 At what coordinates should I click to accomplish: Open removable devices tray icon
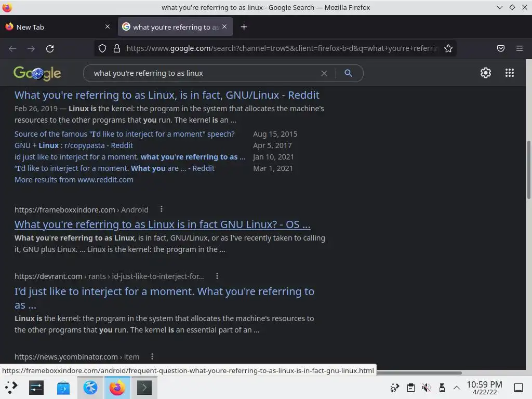[x=442, y=388]
